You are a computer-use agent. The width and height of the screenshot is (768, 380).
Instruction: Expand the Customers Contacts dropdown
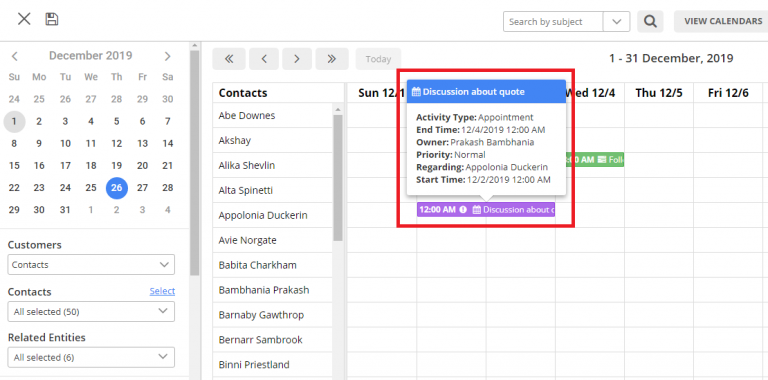coord(91,264)
